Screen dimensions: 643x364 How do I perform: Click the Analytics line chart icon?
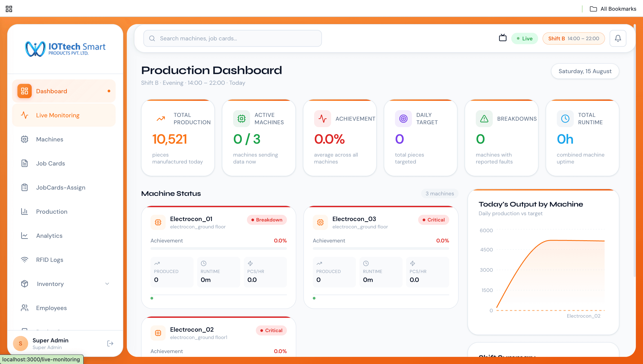pyautogui.click(x=25, y=236)
